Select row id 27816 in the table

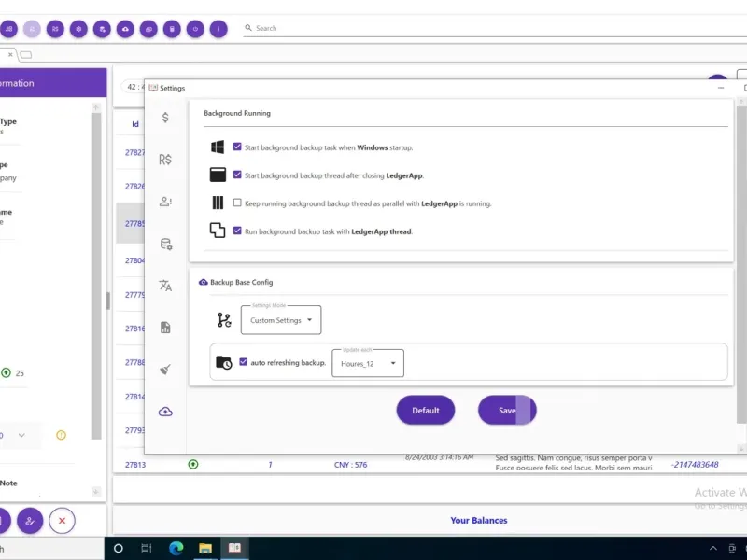(x=134, y=329)
